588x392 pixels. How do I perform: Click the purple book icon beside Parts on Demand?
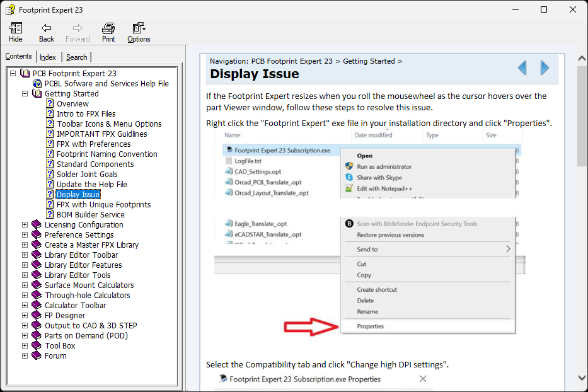pos(37,335)
